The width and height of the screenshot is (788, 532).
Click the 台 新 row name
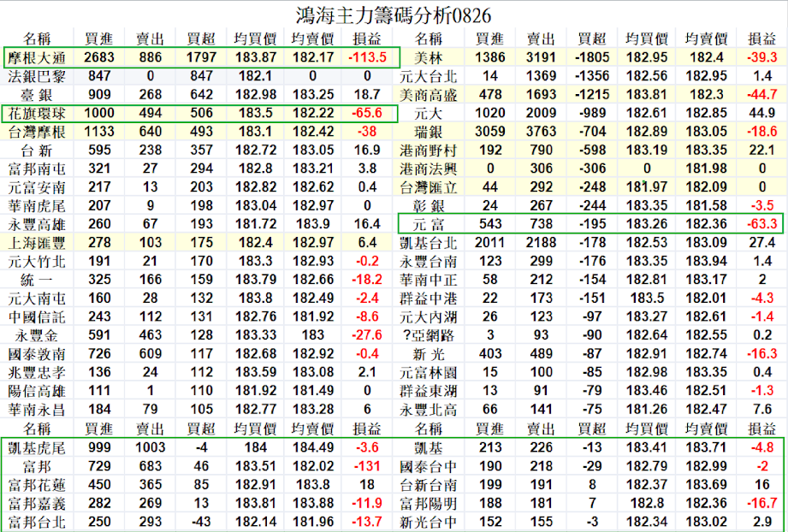click(37, 151)
